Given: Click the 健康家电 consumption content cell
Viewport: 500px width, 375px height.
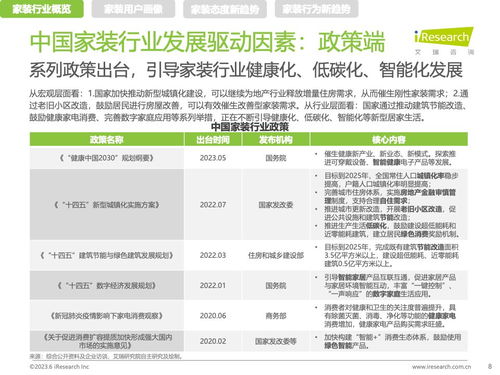Looking at the screenshot, I should (x=389, y=315).
